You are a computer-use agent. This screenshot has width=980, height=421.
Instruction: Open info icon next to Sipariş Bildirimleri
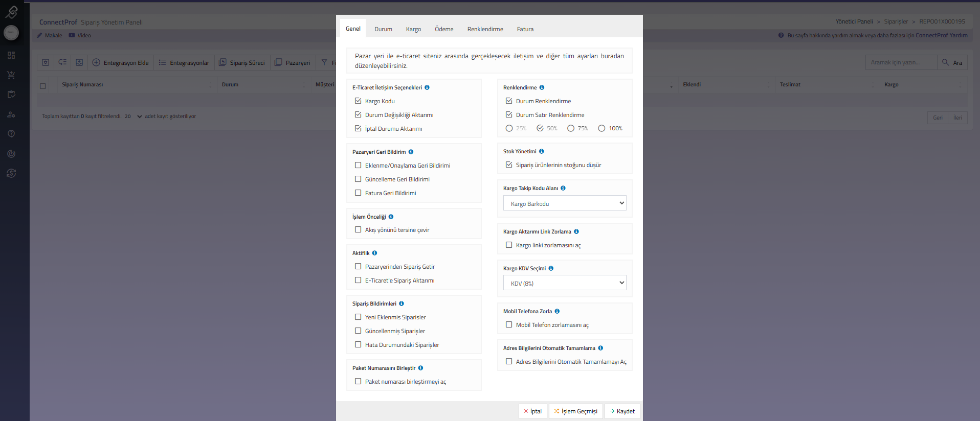tap(402, 303)
